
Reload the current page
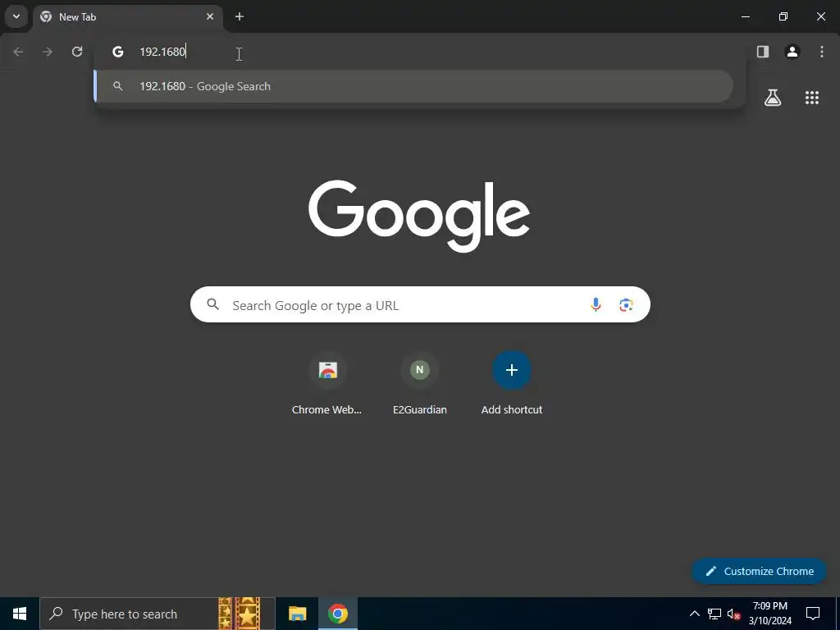pyautogui.click(x=77, y=52)
